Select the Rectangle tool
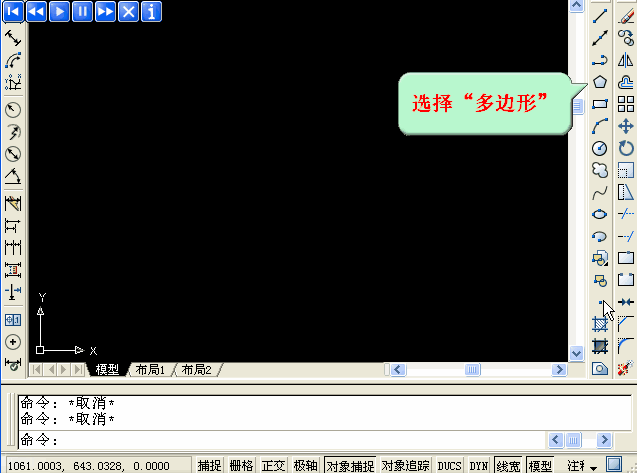This screenshot has width=637, height=473. click(600, 104)
